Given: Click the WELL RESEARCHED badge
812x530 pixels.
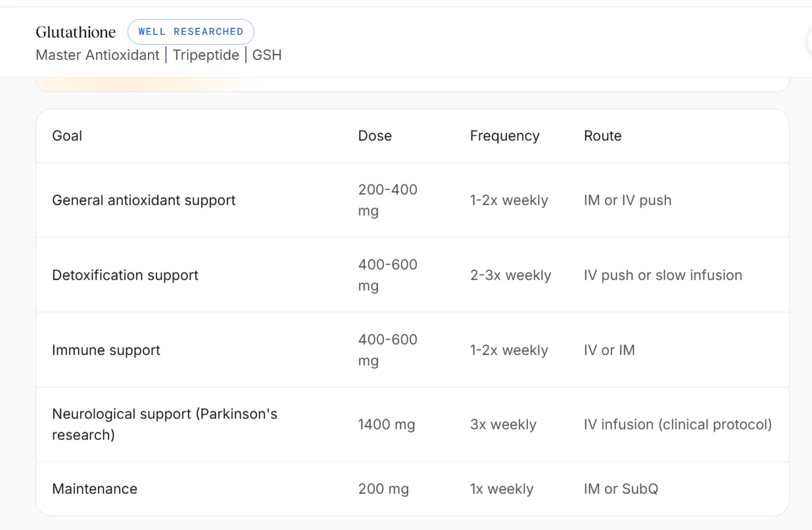Looking at the screenshot, I should [191, 32].
